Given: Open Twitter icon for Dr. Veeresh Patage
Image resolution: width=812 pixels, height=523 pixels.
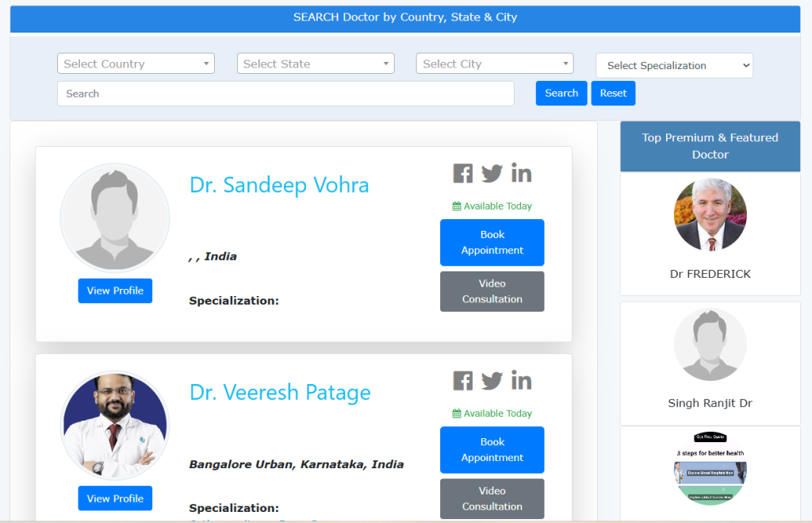Looking at the screenshot, I should [x=492, y=381].
